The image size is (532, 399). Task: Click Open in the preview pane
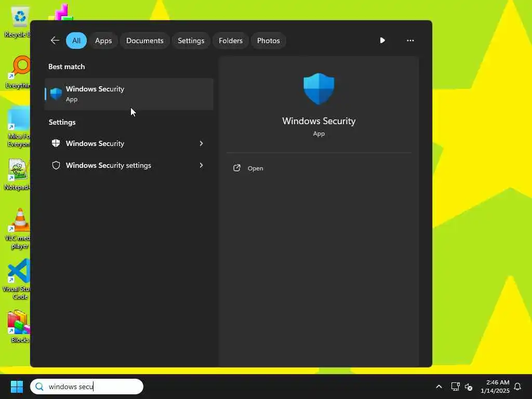coord(255,168)
